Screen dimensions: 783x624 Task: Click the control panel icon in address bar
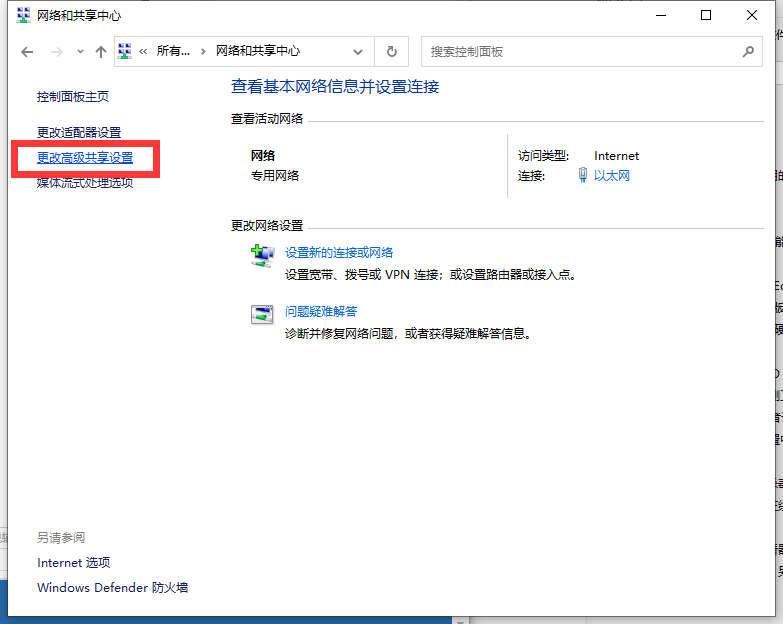[x=126, y=51]
